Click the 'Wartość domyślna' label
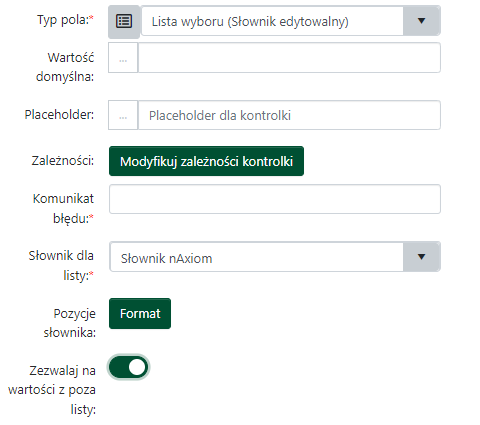Image resolution: width=480 pixels, height=425 pixels. click(65, 67)
